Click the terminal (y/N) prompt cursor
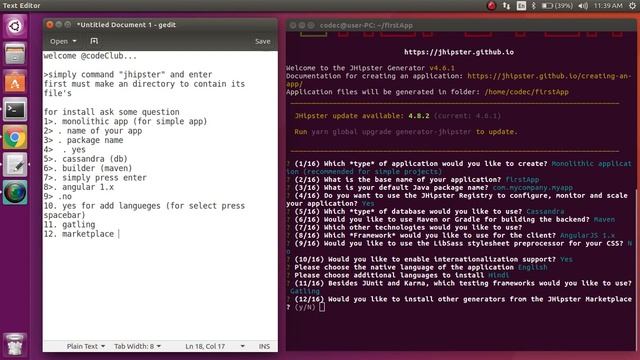Image resolution: width=640 pixels, height=360 pixels. [322, 307]
